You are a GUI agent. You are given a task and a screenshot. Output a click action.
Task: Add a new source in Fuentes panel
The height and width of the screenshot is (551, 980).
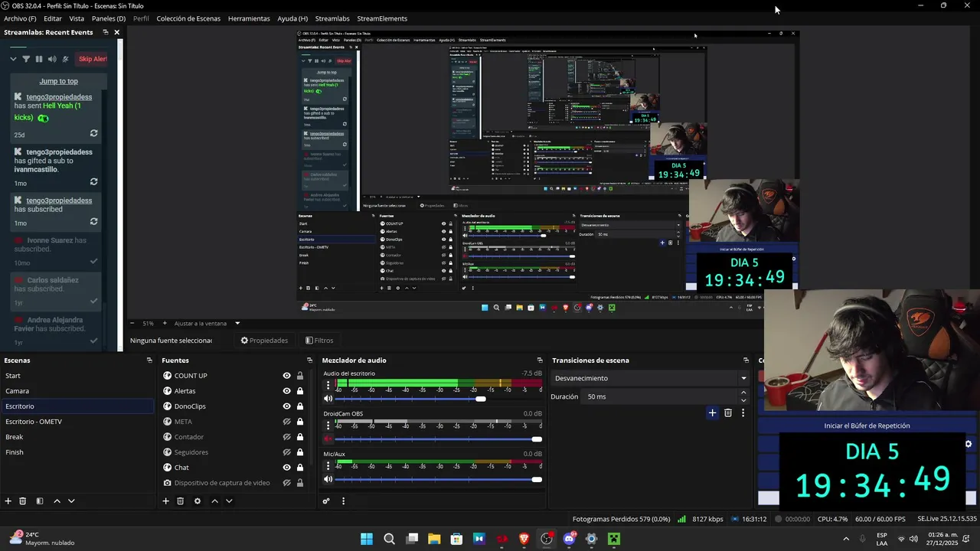point(165,501)
